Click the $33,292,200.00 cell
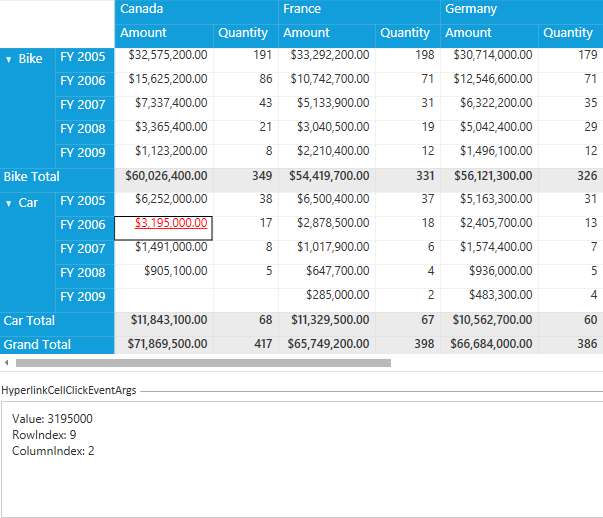The width and height of the screenshot is (603, 518). point(327,60)
